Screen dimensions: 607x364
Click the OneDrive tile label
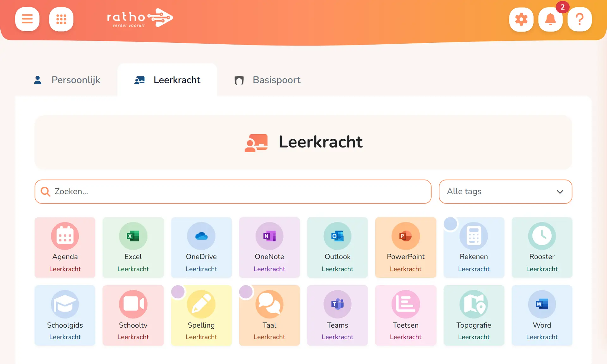point(201,257)
